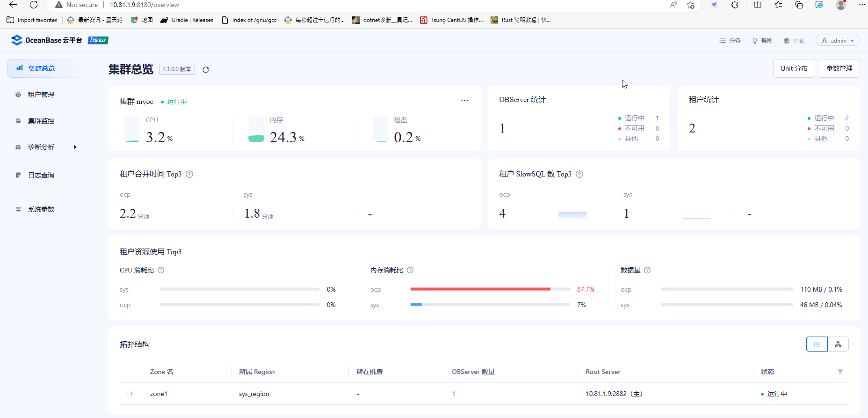868x418 pixels.
Task: Click the 110 MB / 0.1% data value
Action: point(821,289)
